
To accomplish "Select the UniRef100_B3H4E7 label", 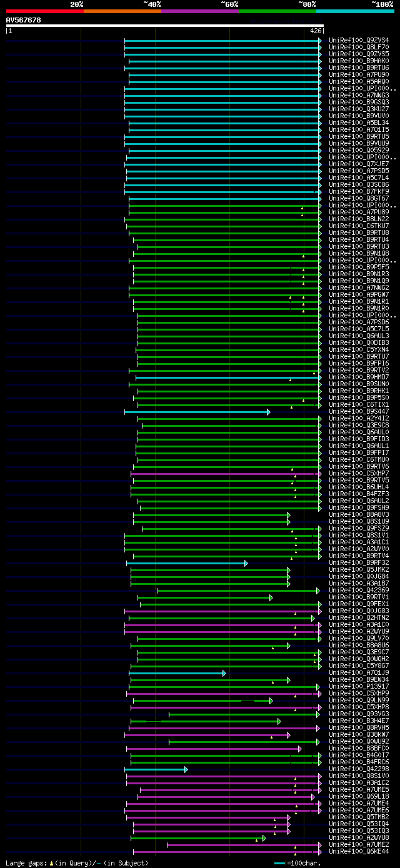I will [359, 721].
